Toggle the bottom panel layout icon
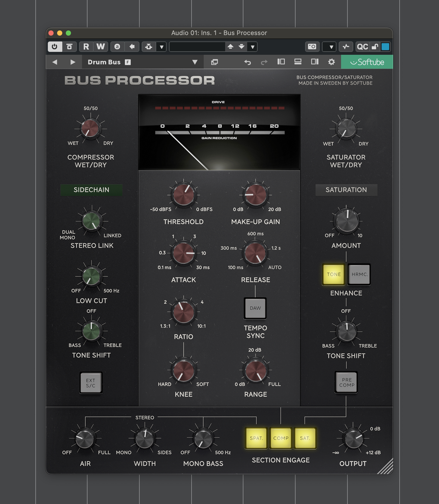439x504 pixels. point(298,62)
